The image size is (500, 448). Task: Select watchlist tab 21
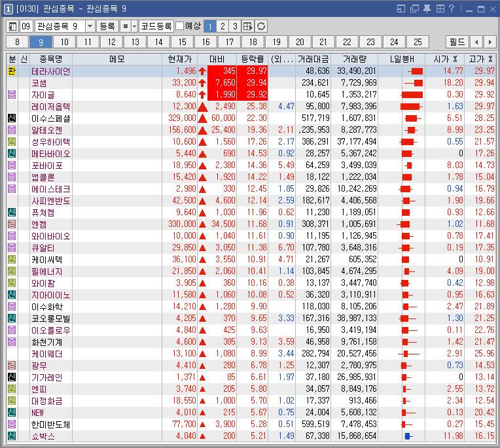tap(323, 42)
